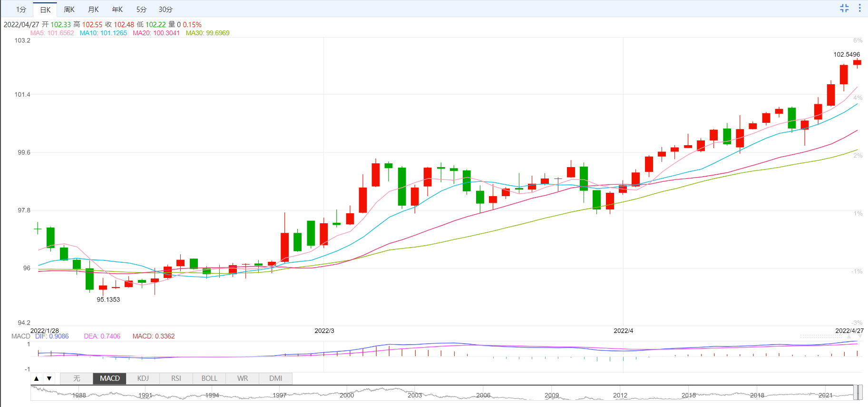The image size is (868, 407).
Task: Show the BOLL indicator
Action: (209, 378)
